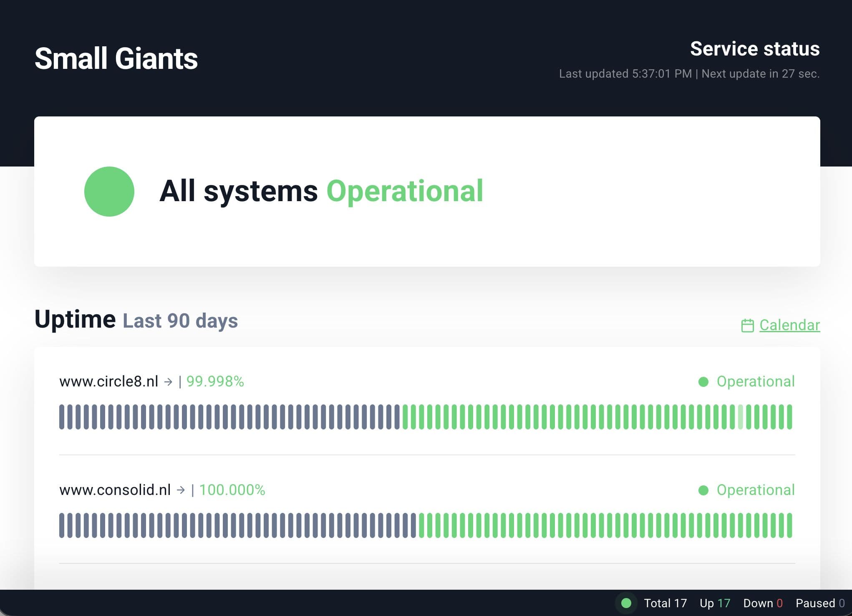Click the green status dot in footer bar
This screenshot has height=616, width=852.
(x=626, y=603)
